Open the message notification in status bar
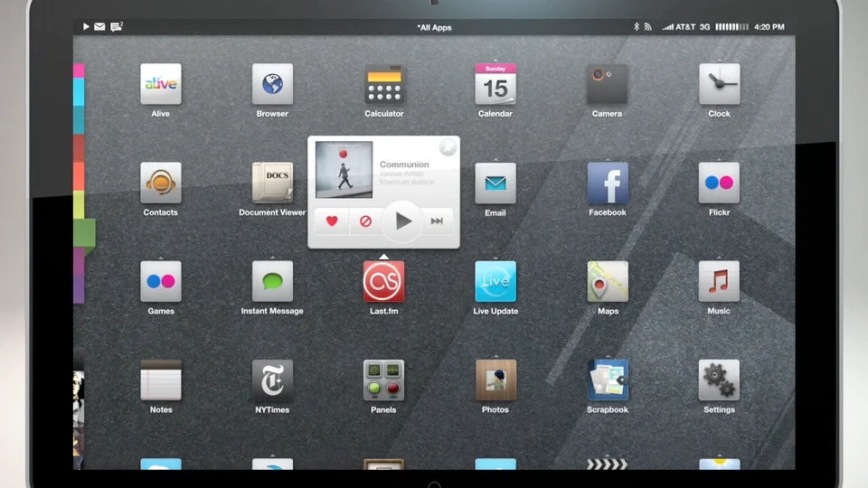 (x=117, y=26)
